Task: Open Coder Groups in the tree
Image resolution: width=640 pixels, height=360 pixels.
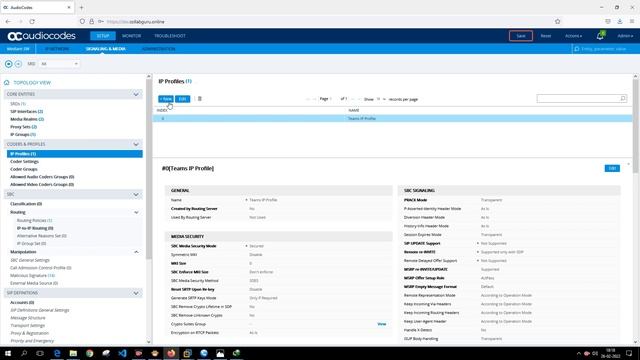Action: point(24,169)
